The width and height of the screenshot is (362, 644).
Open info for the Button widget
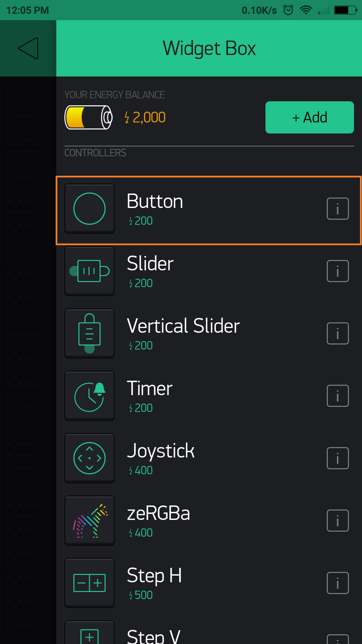[338, 208]
